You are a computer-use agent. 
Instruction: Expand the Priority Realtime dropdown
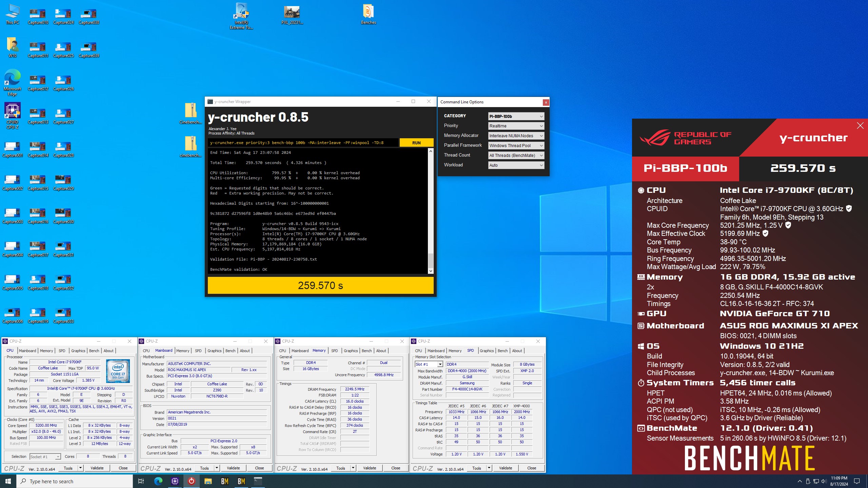coord(516,126)
